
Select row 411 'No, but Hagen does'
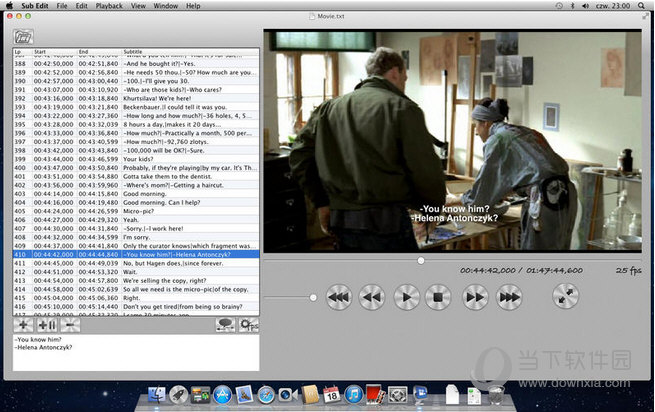tap(136, 263)
